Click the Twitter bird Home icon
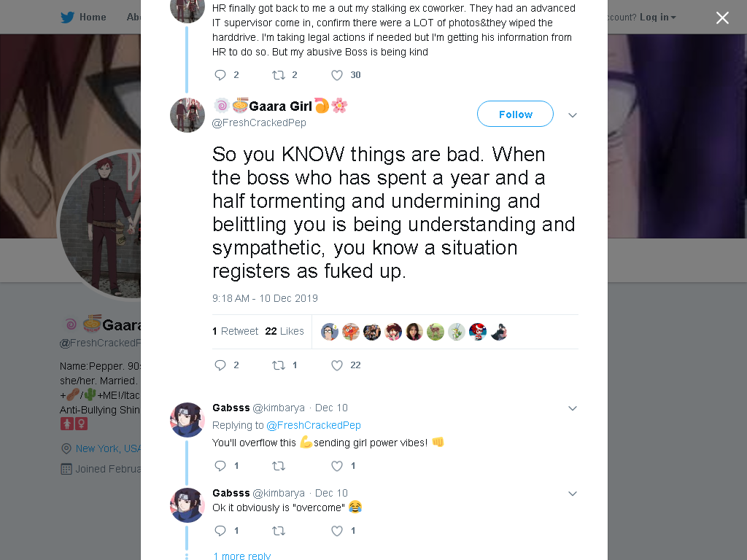Viewport: 747px width, 560px height. click(67, 17)
